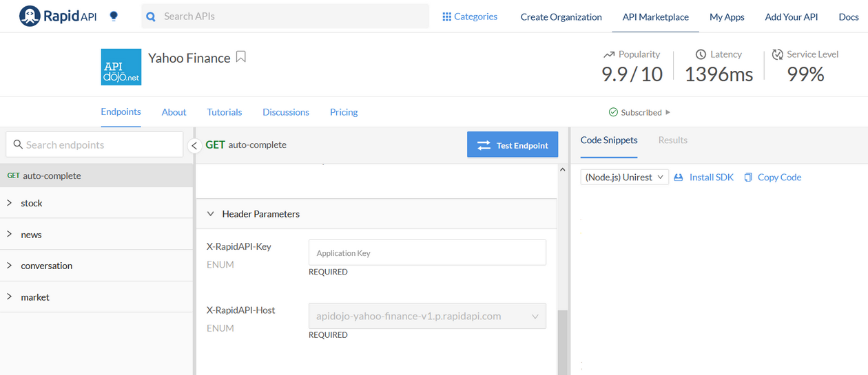Image resolution: width=868 pixels, height=375 pixels.
Task: Switch to the Results tab
Action: point(672,140)
